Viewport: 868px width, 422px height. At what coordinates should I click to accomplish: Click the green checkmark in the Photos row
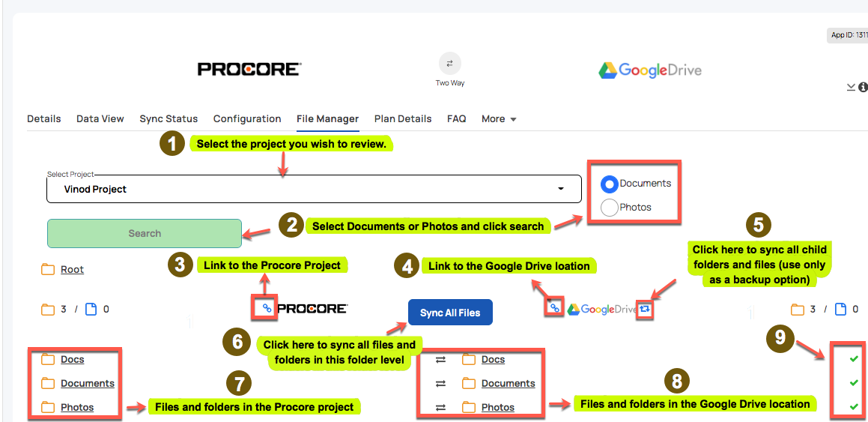point(854,407)
